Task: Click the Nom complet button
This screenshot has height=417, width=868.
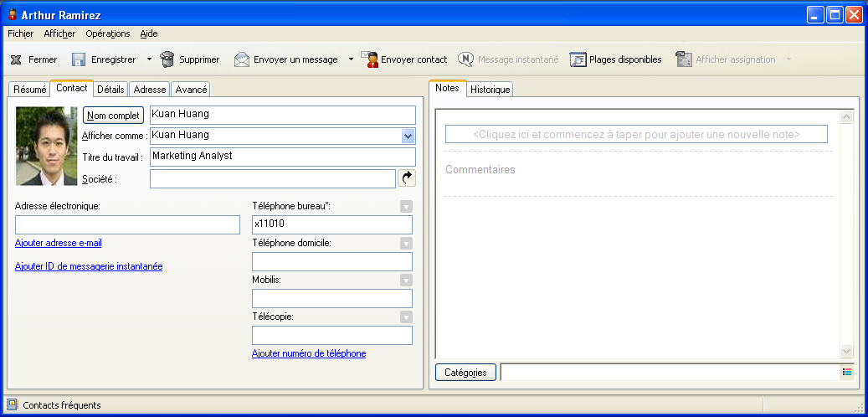Action: pos(114,116)
